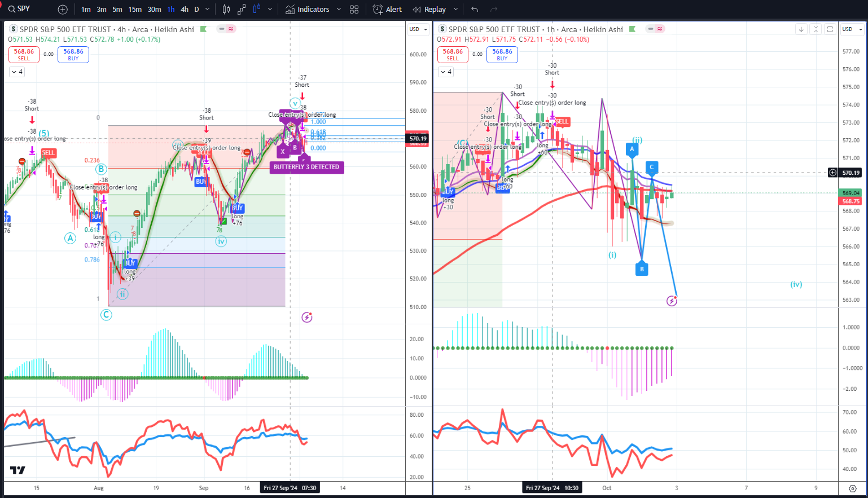
Task: Select the purple X pattern marker on 4h chart
Action: 283,151
